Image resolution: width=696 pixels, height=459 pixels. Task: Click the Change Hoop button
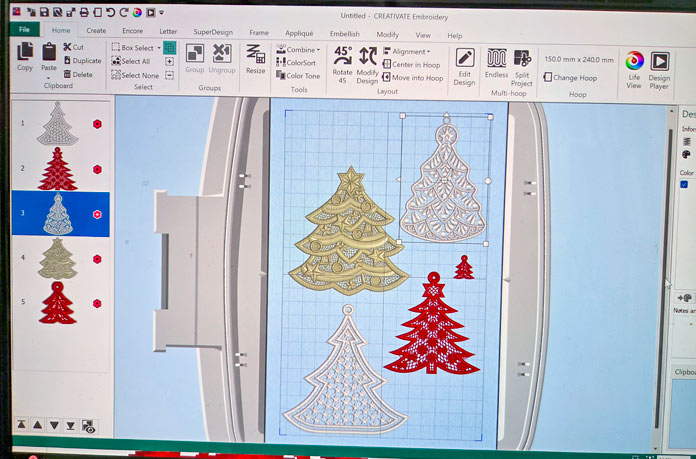pos(570,78)
